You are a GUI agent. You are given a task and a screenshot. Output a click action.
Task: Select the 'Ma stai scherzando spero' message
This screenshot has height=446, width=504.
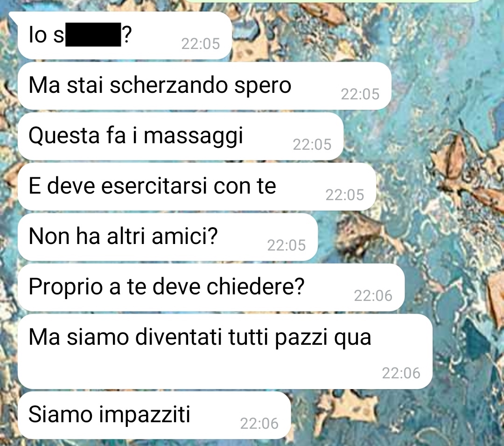point(204,86)
